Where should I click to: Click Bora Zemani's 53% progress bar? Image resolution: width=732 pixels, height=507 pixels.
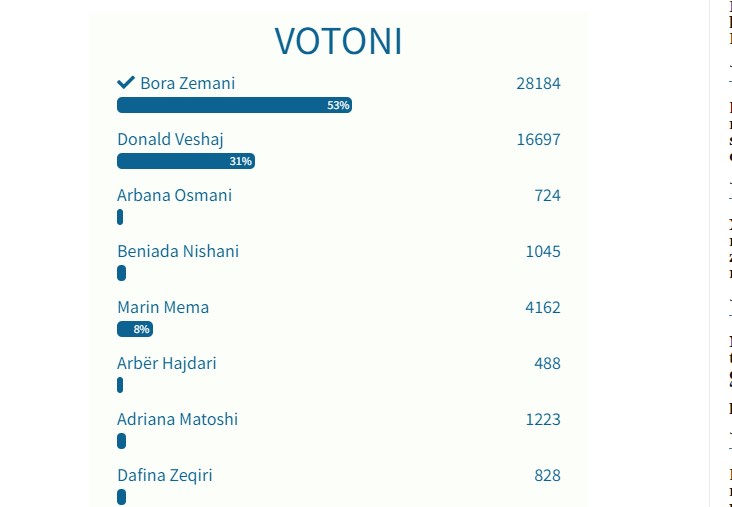pos(234,105)
